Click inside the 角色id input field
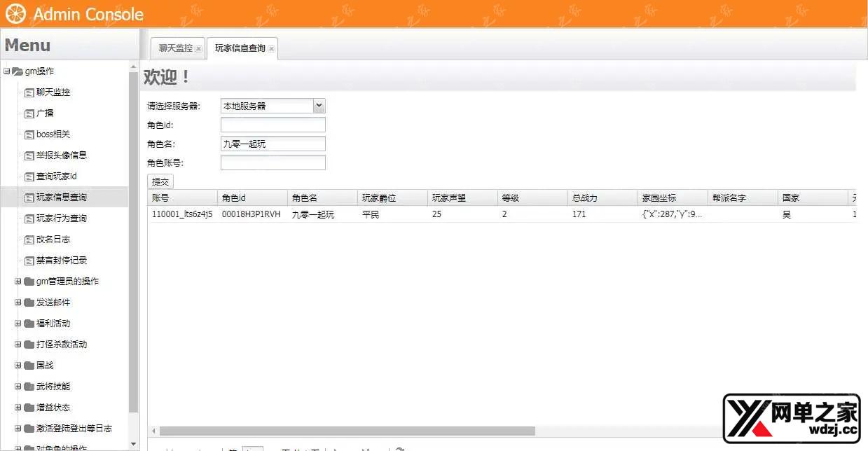The width and height of the screenshot is (868, 451). pyautogui.click(x=273, y=124)
